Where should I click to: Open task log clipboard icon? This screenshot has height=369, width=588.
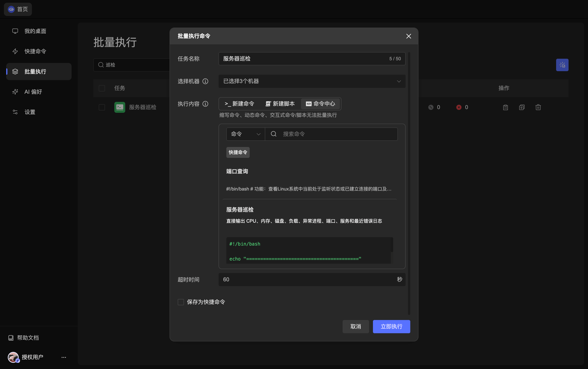pos(506,107)
